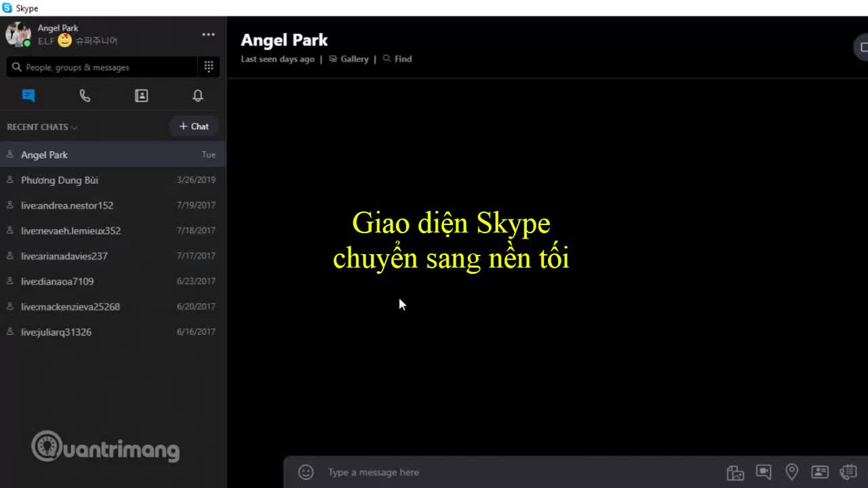
Task: Click the video call button at header edge
Action: 861,47
